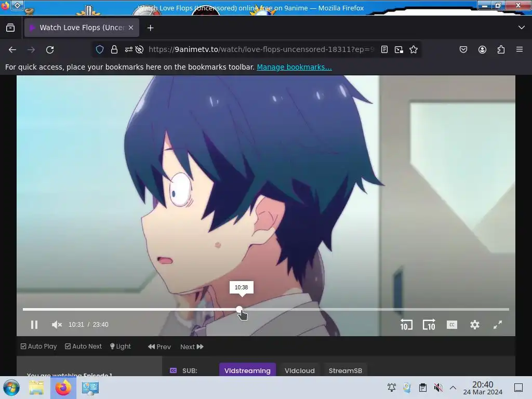Open the system settings taskbar app

tap(90, 388)
